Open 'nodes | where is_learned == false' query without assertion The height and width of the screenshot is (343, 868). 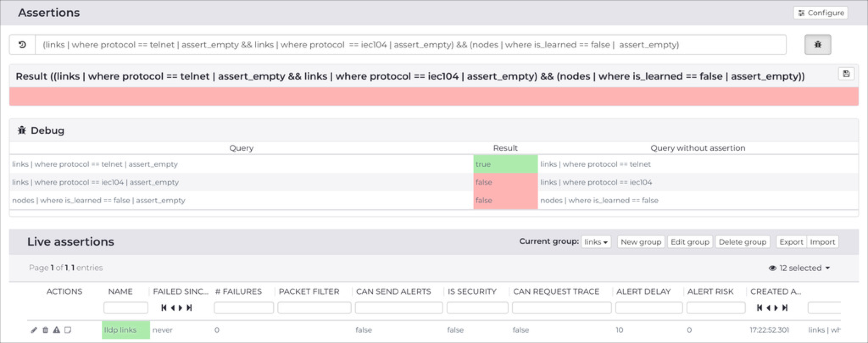(x=599, y=200)
